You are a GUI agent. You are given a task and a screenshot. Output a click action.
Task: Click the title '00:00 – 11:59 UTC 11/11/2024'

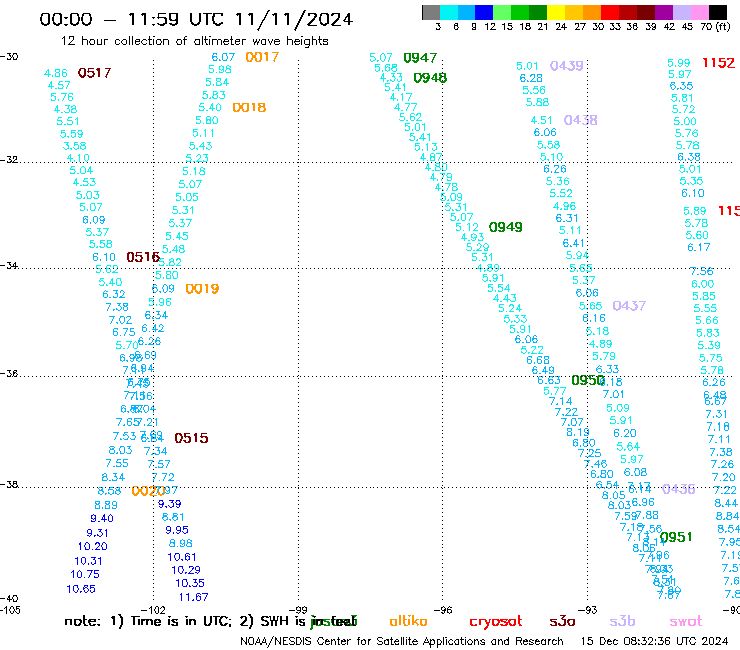pos(196,19)
